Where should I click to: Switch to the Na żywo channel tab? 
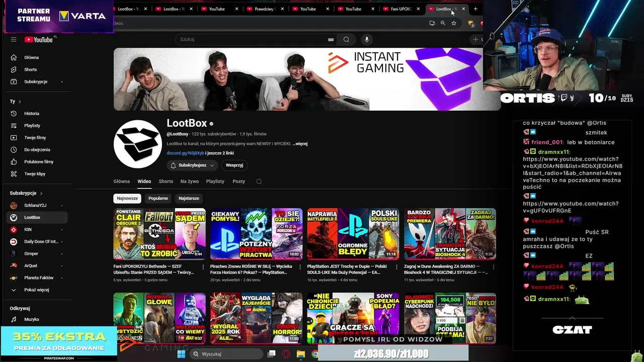(x=190, y=182)
